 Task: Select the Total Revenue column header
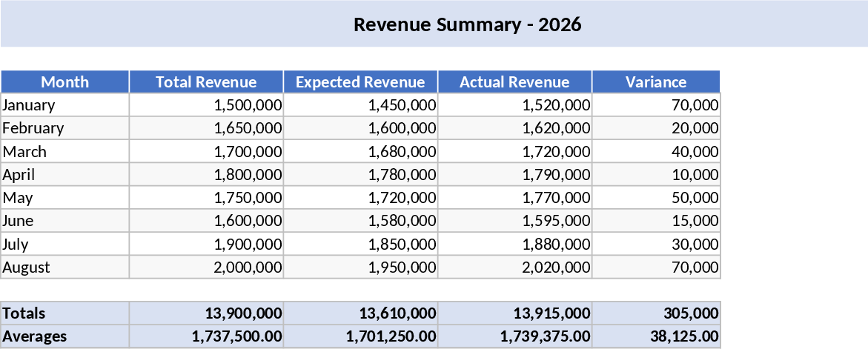click(x=206, y=82)
